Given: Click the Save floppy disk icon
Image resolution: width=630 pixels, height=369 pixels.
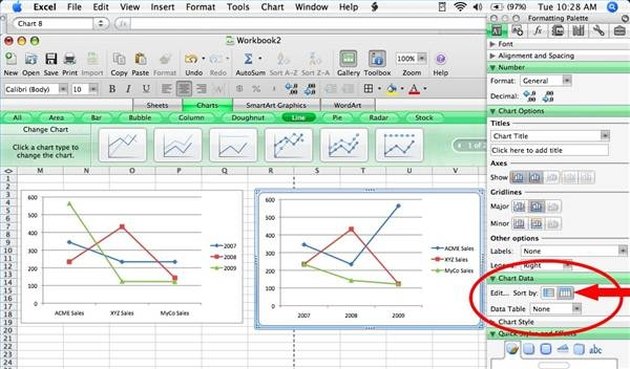Looking at the screenshot, I should tap(51, 59).
